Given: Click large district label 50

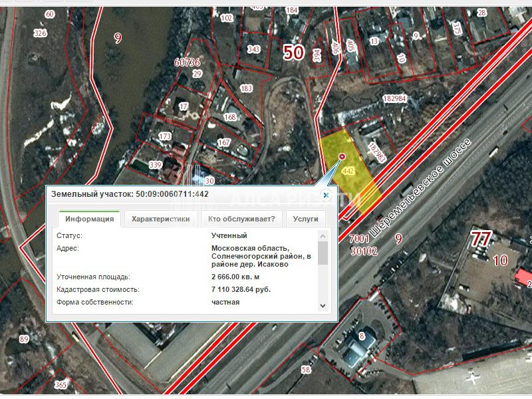Looking at the screenshot, I should [293, 53].
